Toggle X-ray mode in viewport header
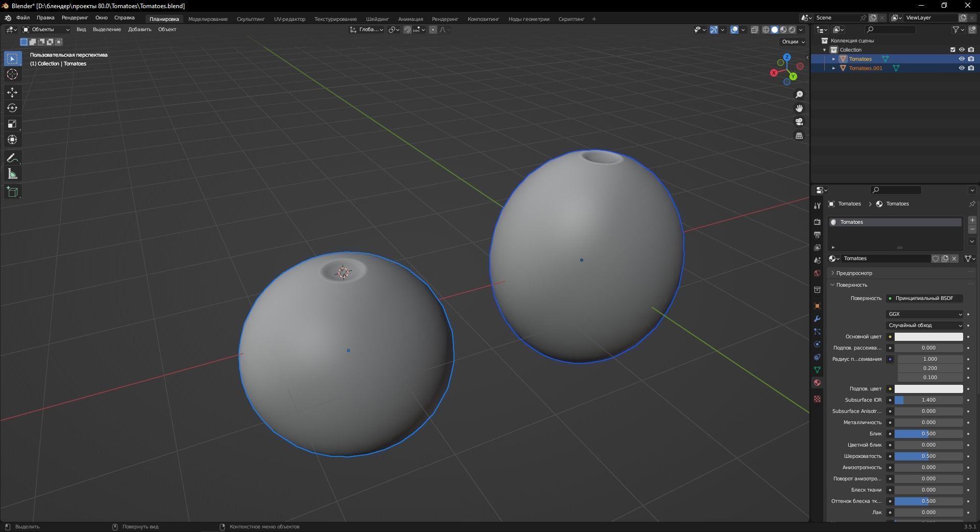The height and width of the screenshot is (532, 980). tap(755, 30)
